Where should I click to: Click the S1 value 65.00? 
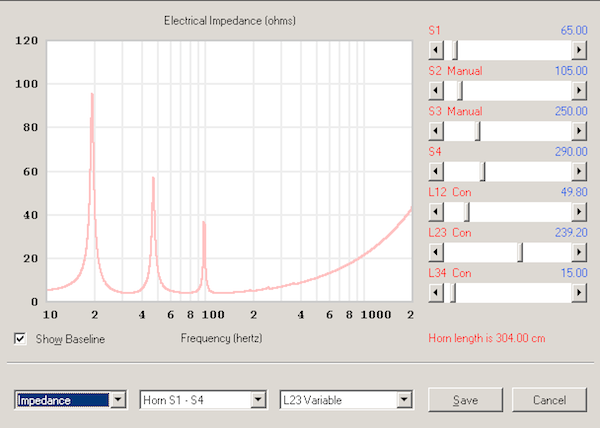coord(574,30)
